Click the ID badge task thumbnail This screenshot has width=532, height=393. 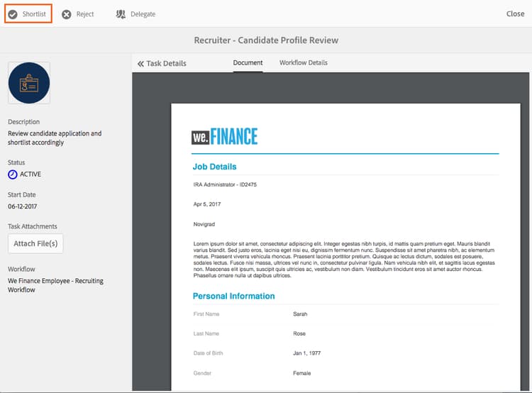29,83
